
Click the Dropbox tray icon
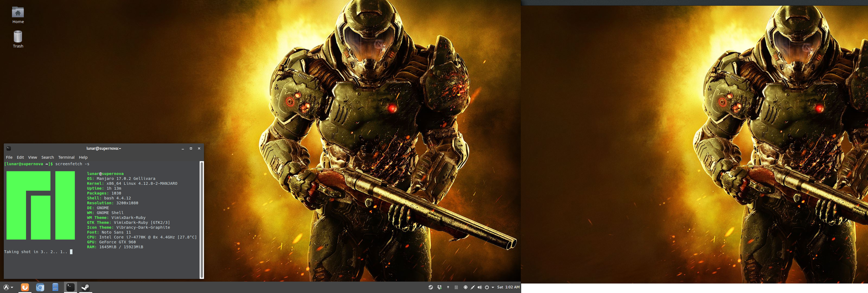pos(440,287)
